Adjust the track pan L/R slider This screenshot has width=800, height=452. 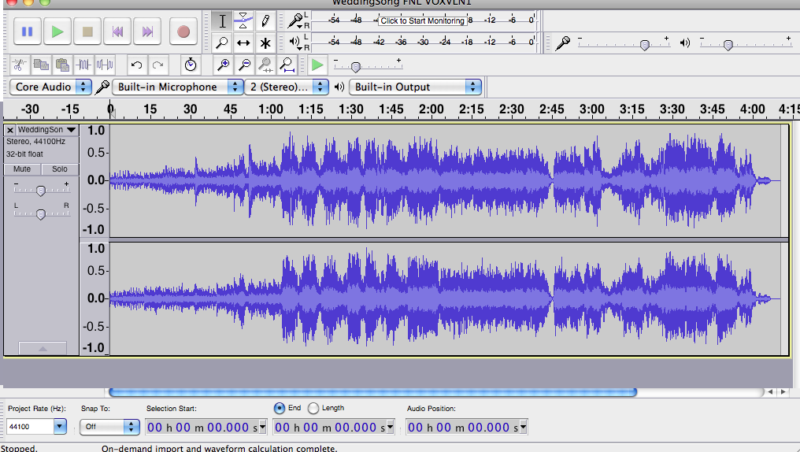[x=41, y=213]
